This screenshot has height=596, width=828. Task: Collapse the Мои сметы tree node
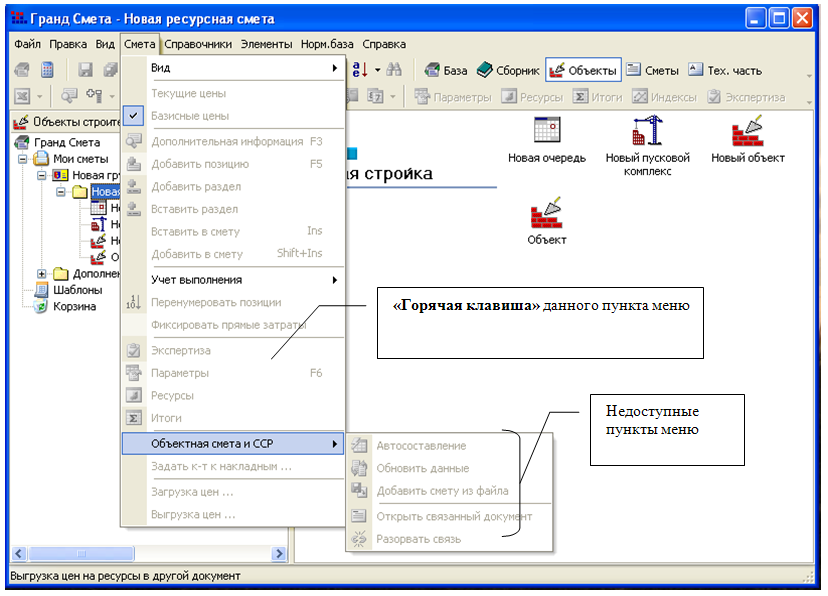23,159
